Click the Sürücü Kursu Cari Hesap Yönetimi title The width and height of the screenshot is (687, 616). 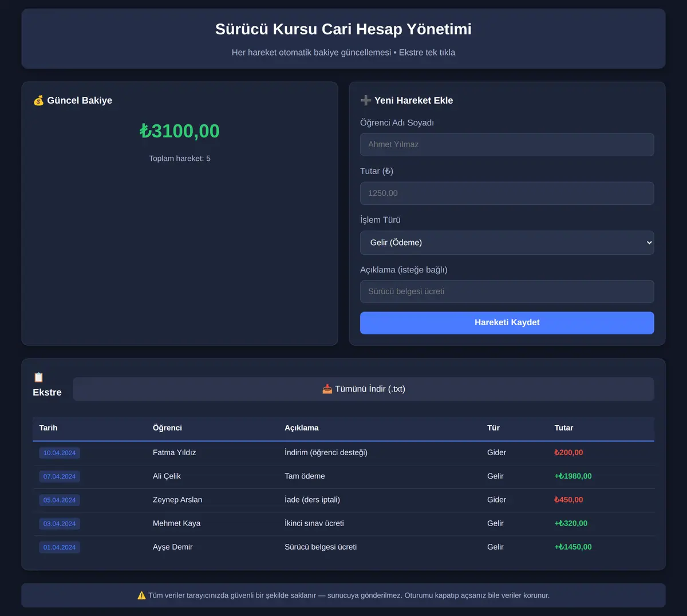tap(343, 29)
